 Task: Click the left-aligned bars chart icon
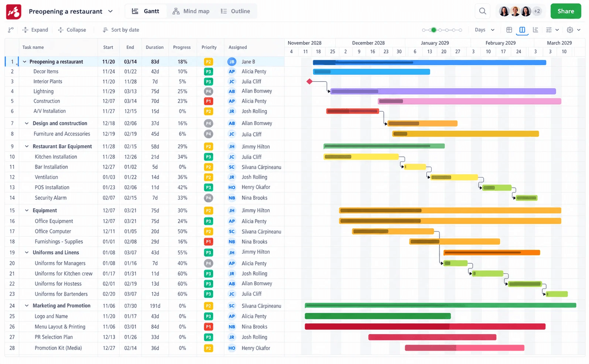(x=535, y=30)
